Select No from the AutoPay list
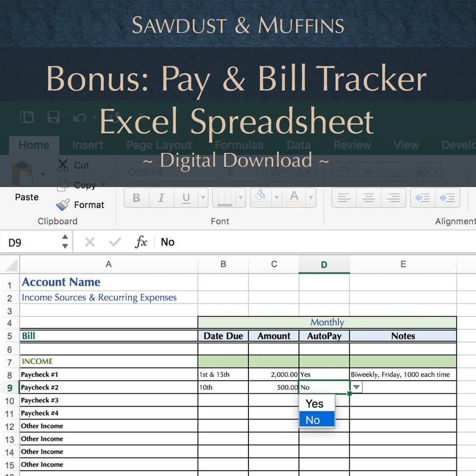 (x=314, y=420)
